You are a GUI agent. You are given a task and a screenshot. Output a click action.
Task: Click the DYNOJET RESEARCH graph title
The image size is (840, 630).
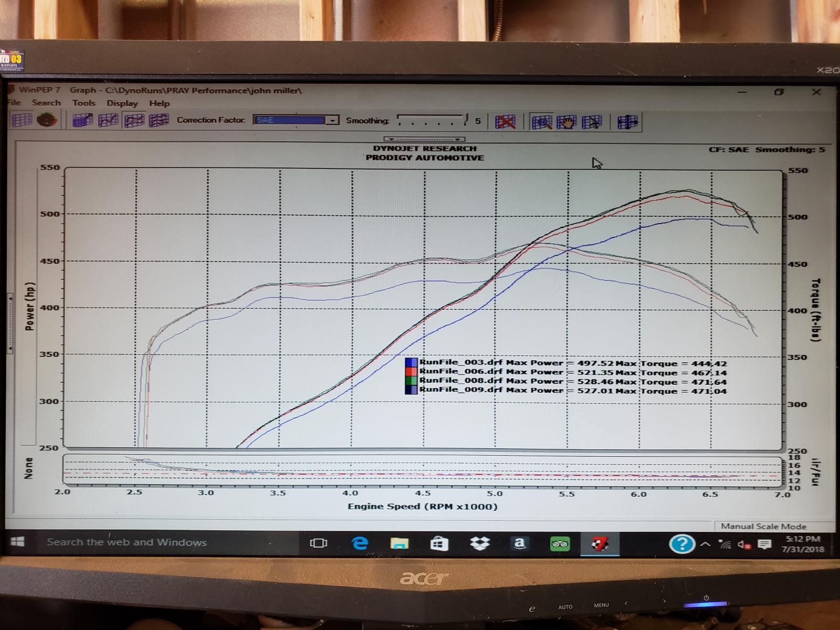pos(425,149)
